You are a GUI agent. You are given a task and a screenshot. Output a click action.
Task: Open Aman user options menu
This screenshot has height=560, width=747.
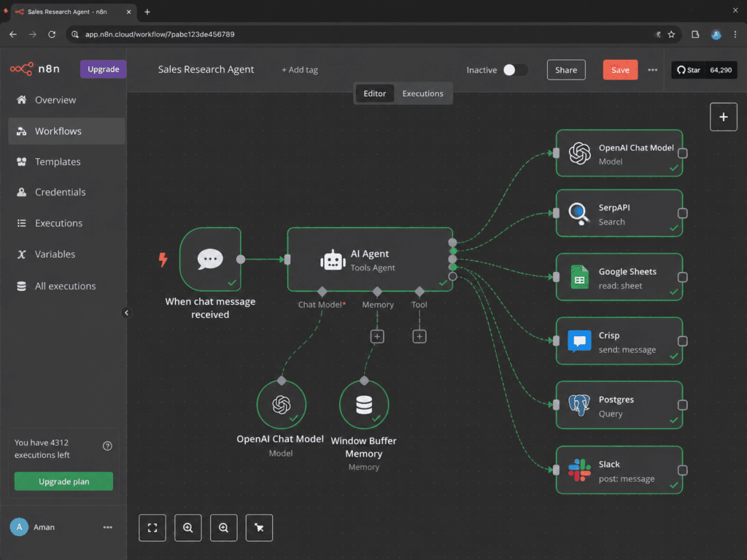[x=108, y=527]
